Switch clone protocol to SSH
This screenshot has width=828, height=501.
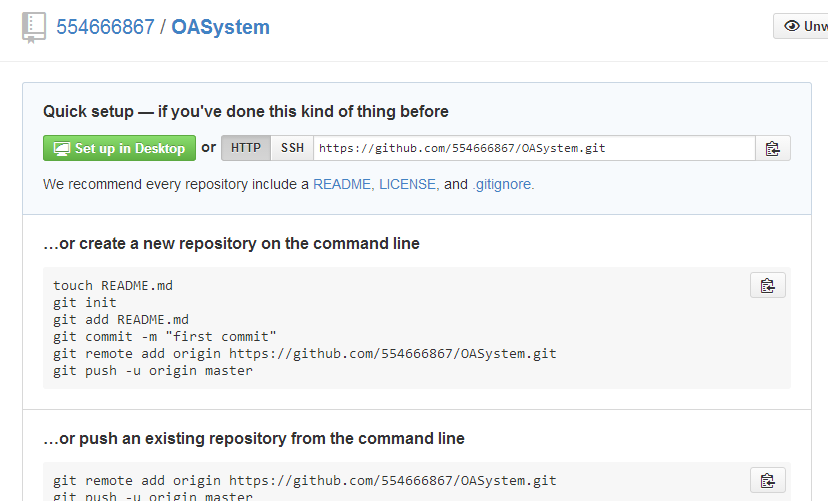[x=292, y=148]
